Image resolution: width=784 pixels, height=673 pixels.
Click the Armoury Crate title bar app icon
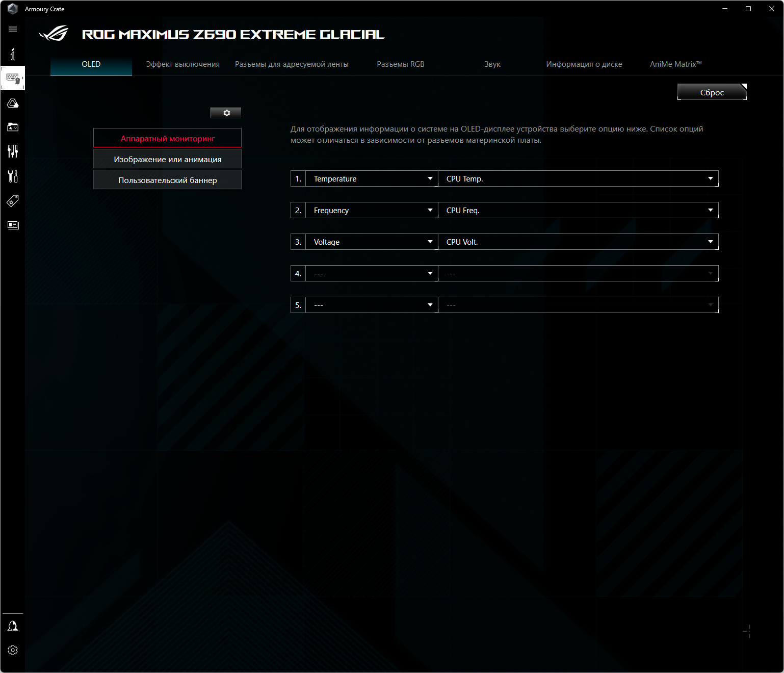click(x=13, y=9)
